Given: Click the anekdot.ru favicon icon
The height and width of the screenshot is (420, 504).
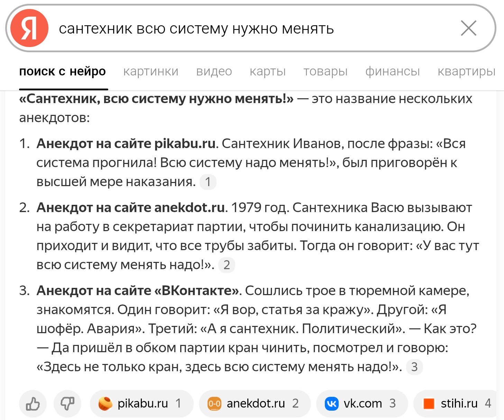Looking at the screenshot, I should [x=214, y=403].
